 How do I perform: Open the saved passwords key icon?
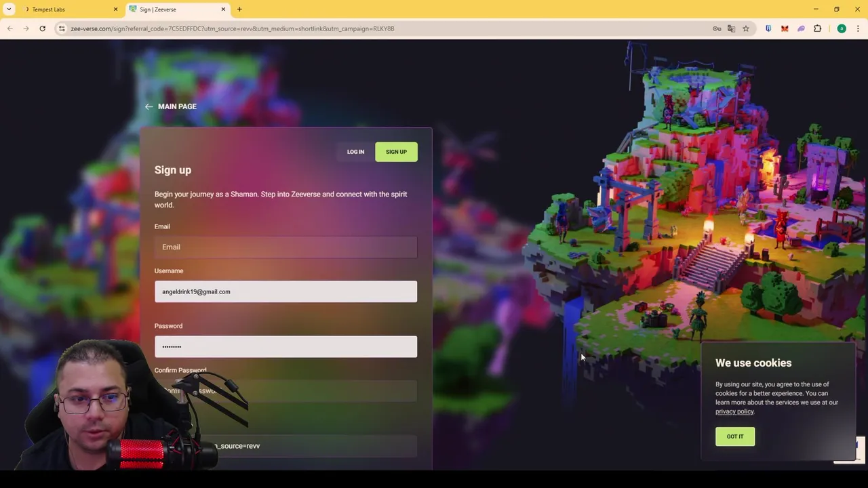click(x=717, y=28)
